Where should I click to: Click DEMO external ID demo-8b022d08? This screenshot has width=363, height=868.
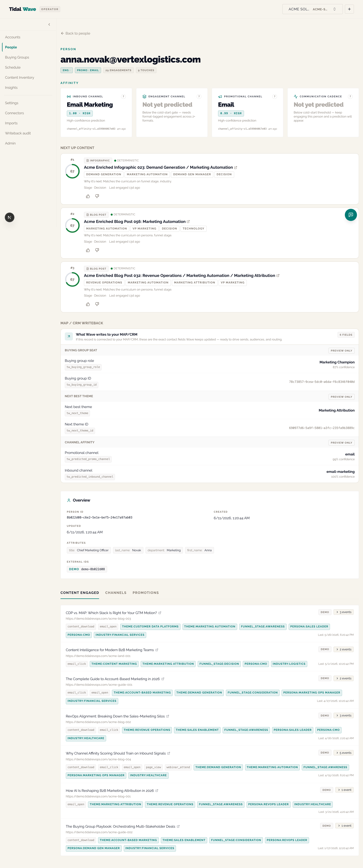87,569
